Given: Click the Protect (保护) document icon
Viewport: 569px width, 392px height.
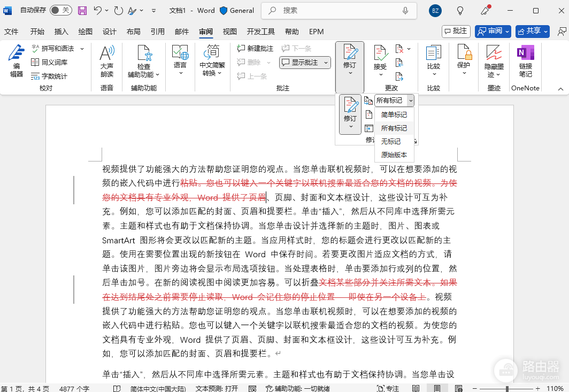Looking at the screenshot, I should pyautogui.click(x=464, y=52).
